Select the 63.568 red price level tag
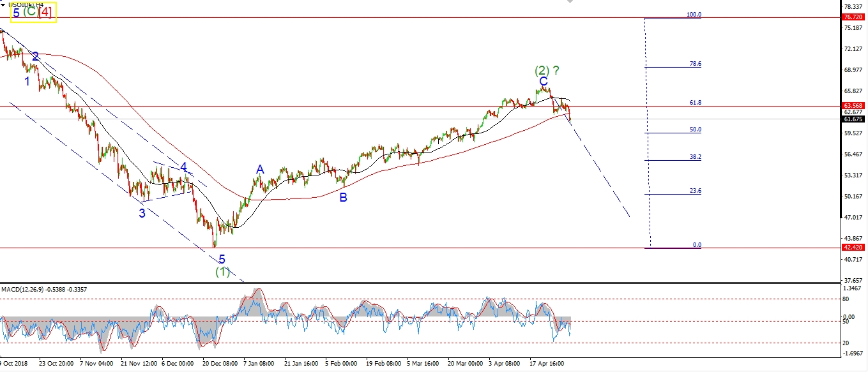868x372 pixels. tap(853, 106)
